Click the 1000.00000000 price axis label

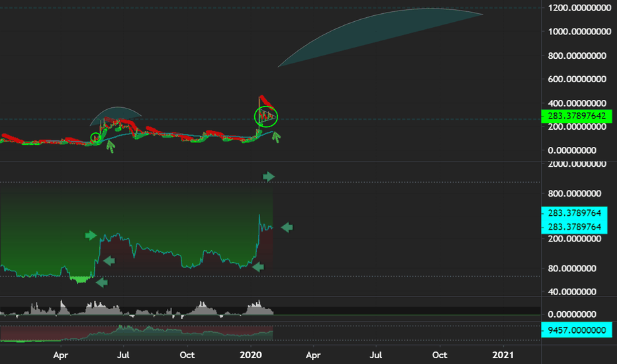pos(579,32)
